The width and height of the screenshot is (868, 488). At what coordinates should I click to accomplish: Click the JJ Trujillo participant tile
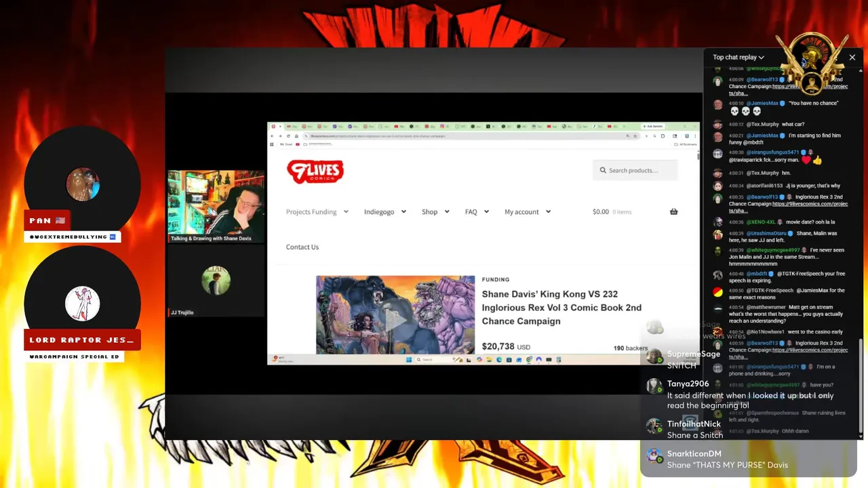[216, 280]
